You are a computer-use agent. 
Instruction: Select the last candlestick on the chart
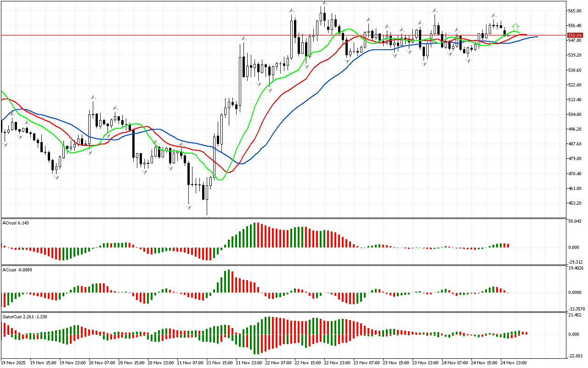(509, 34)
